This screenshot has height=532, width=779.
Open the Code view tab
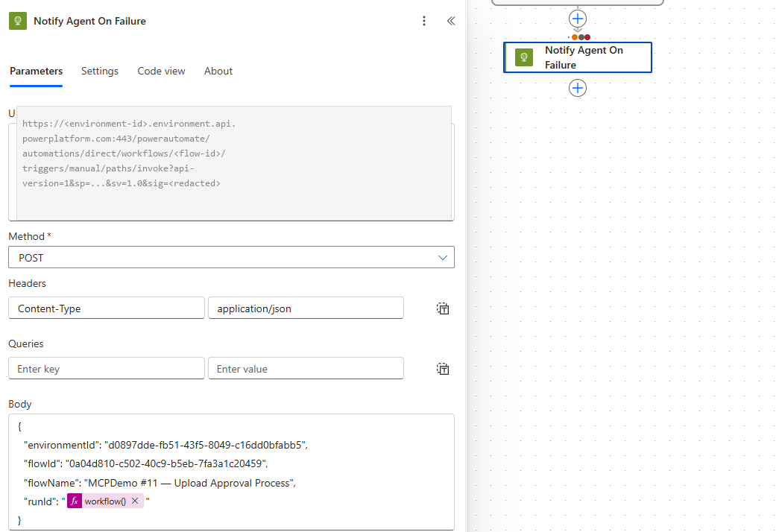(161, 71)
